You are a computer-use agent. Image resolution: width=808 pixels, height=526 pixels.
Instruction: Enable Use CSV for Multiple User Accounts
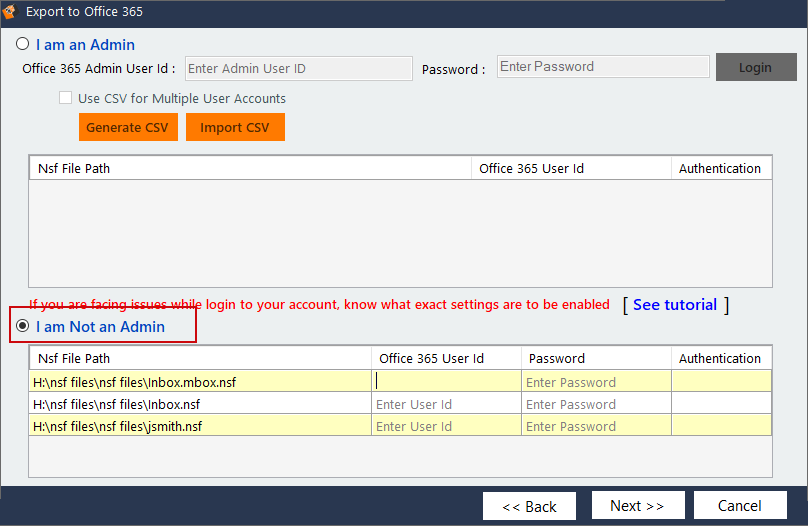point(65,98)
